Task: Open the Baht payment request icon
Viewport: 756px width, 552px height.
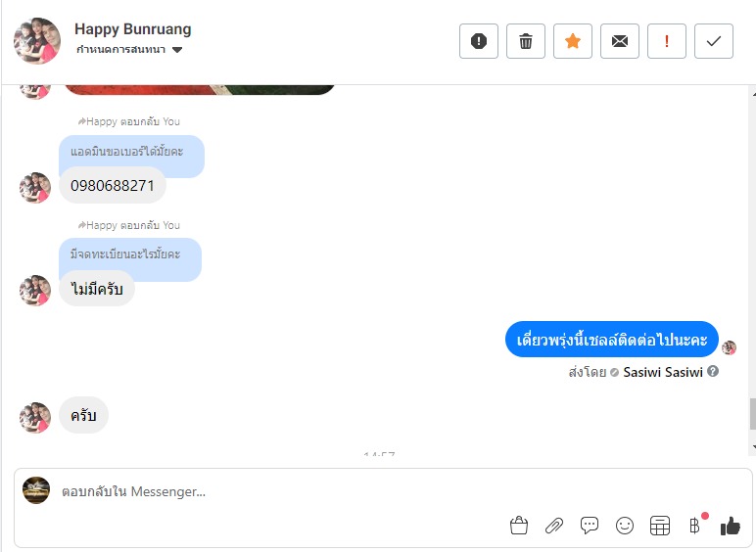Action: coord(694,526)
